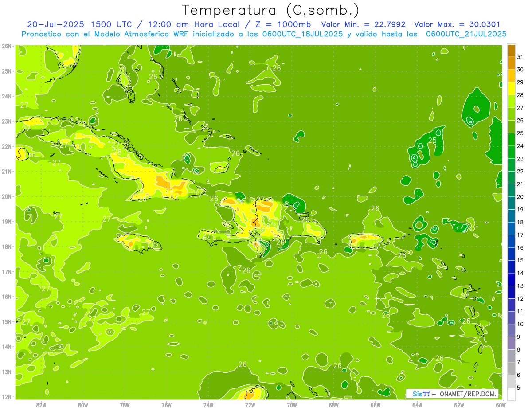Click the '82W' longitude axis label
Image resolution: width=532 pixels, height=411 pixels.
point(41,405)
